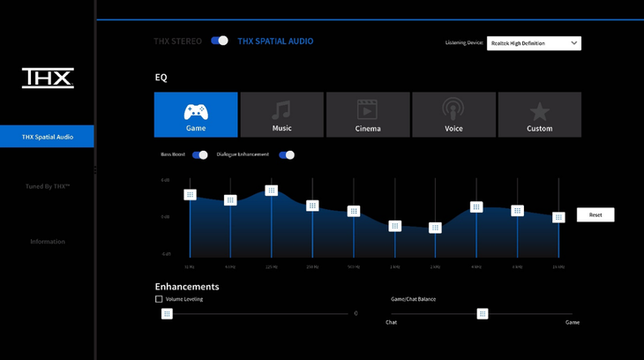644x360 pixels.
Task: Select the Music preset note icon
Action: (281, 110)
